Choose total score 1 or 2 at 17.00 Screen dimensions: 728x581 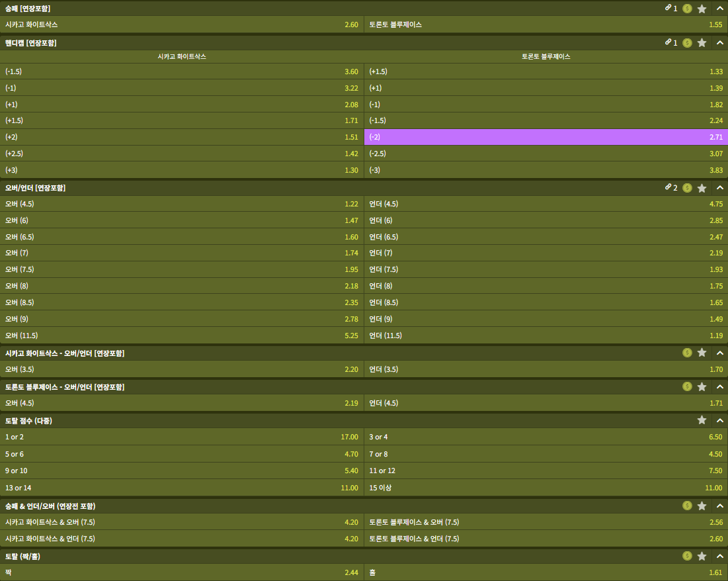pyautogui.click(x=182, y=437)
